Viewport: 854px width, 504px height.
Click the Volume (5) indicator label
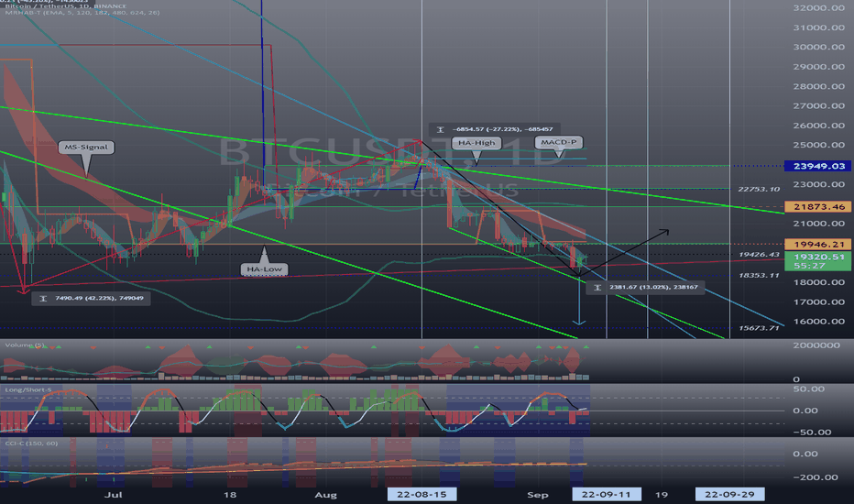[x=25, y=345]
